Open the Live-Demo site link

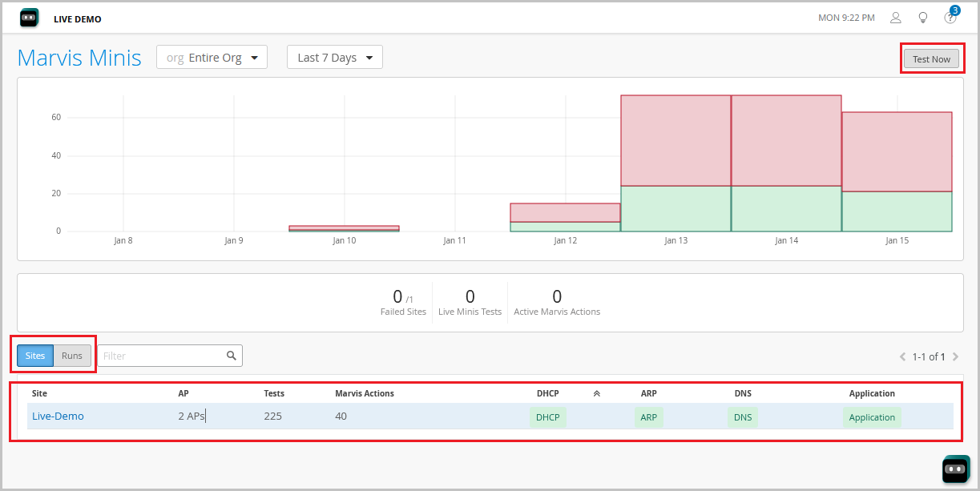58,417
